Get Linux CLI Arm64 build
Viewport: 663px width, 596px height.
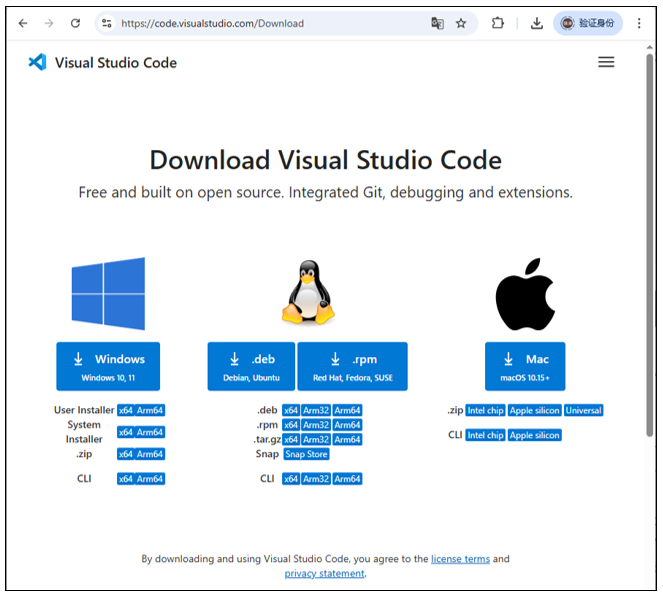(347, 479)
